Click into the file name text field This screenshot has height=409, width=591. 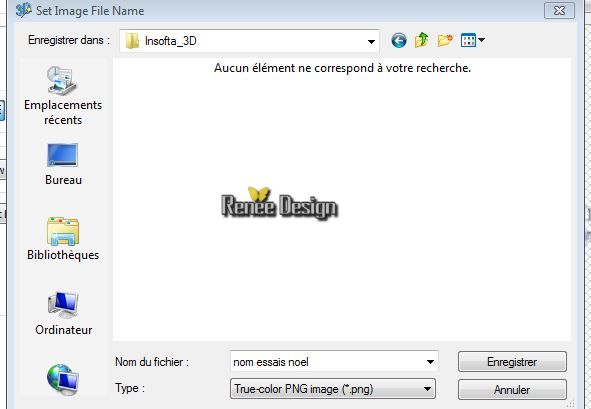(327, 362)
